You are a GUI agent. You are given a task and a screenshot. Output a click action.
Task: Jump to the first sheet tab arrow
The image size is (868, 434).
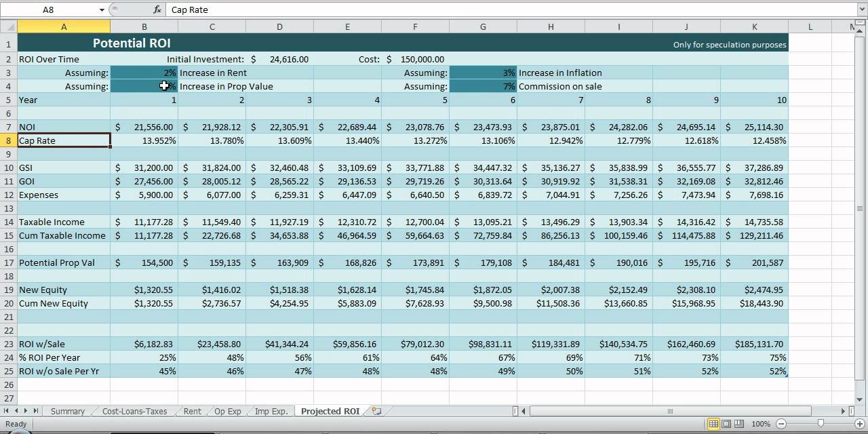(7, 411)
